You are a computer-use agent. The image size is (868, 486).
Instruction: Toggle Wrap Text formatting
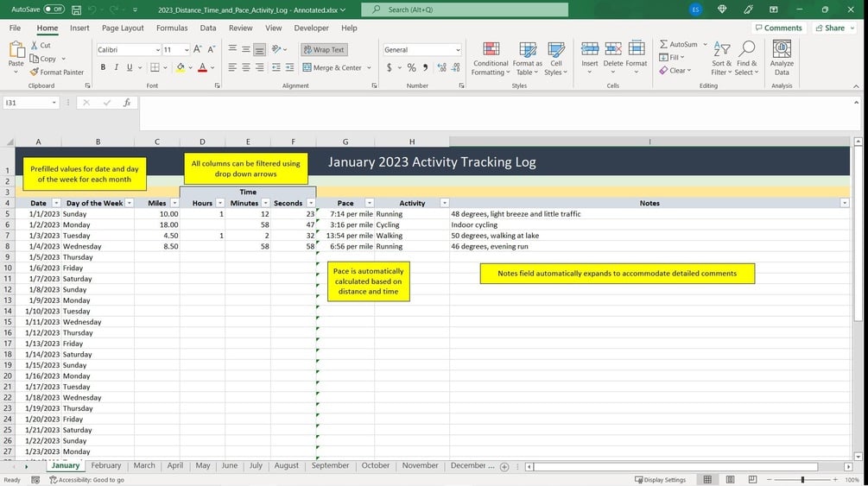pos(324,50)
